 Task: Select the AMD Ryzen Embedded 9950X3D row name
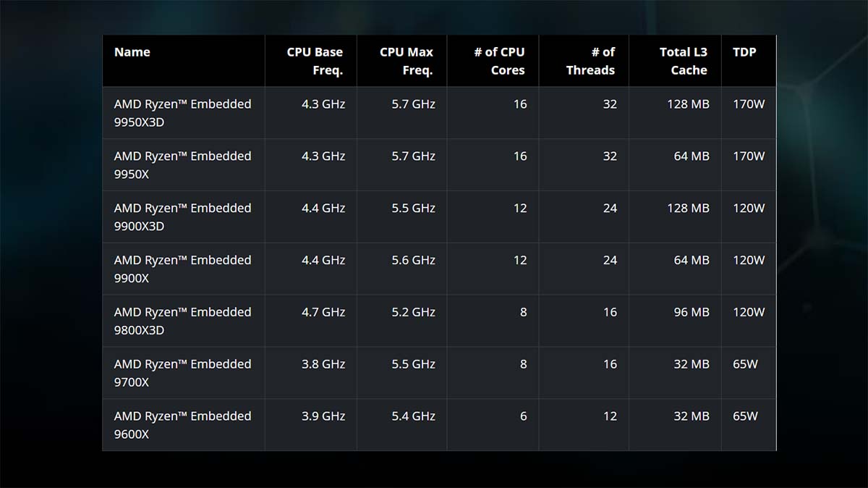pyautogui.click(x=182, y=113)
